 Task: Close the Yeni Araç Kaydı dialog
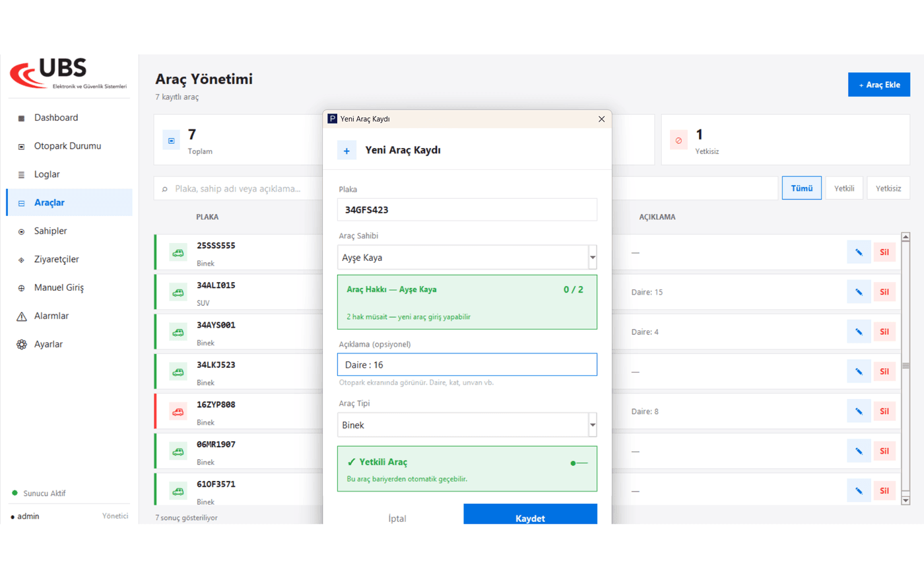point(601,119)
